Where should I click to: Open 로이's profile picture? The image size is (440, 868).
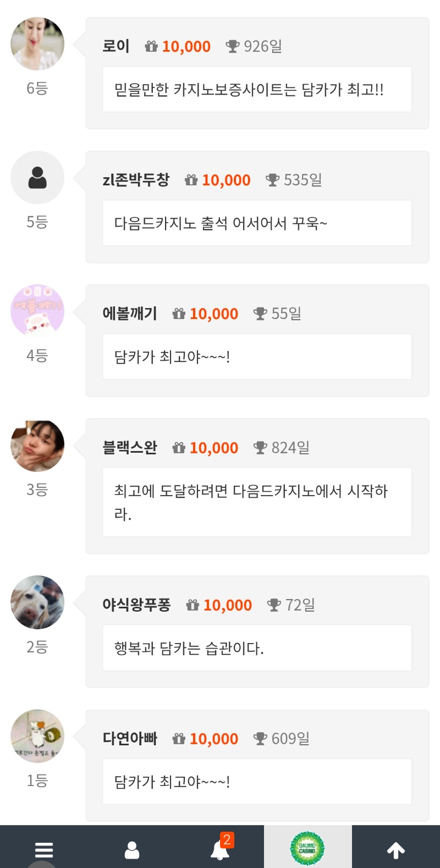(37, 44)
